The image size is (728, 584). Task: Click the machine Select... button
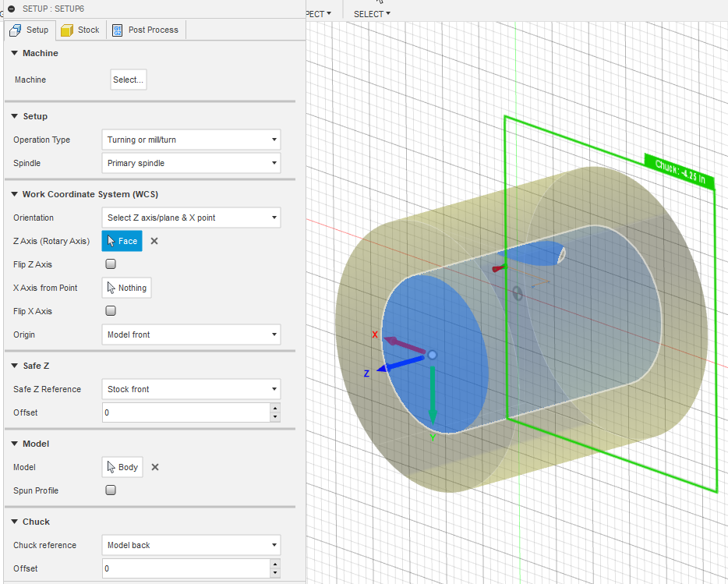[x=128, y=80]
